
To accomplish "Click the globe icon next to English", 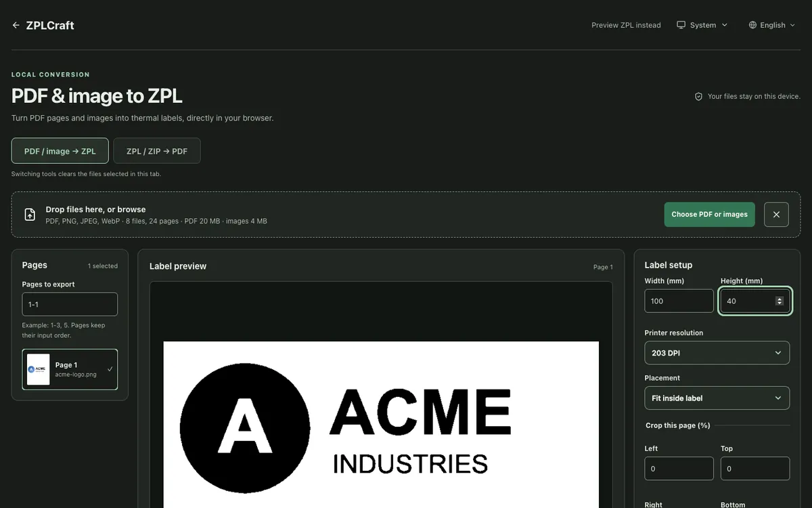I will (x=752, y=25).
